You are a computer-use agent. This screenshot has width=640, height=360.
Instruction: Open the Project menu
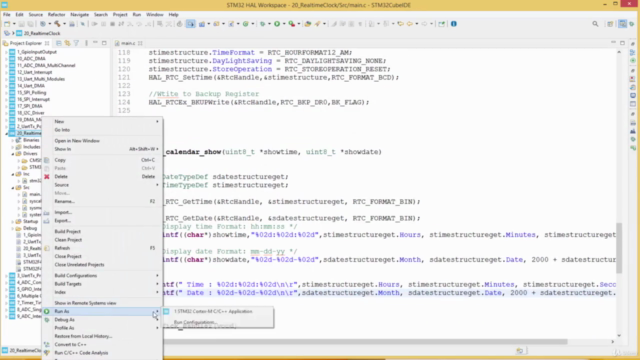pos(120,14)
